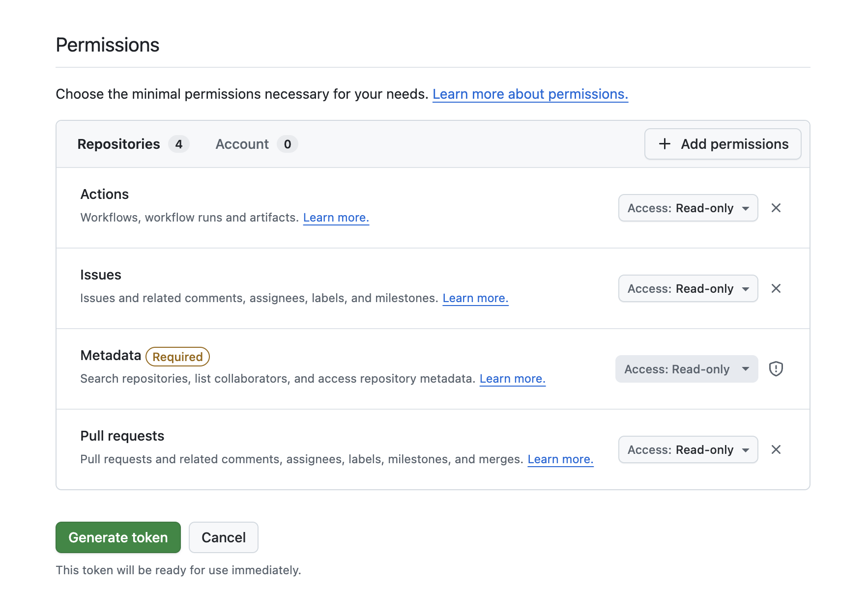Open Pull requests access level dropdown

point(688,449)
